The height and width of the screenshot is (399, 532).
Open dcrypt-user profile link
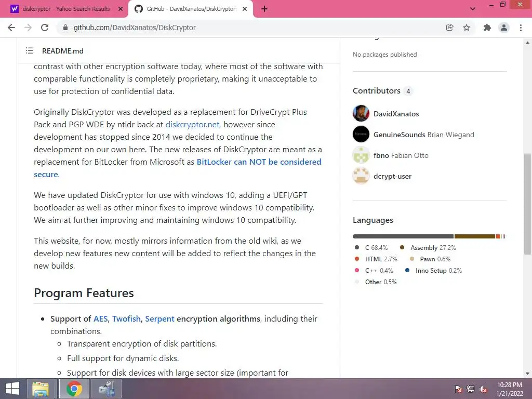pos(392,177)
